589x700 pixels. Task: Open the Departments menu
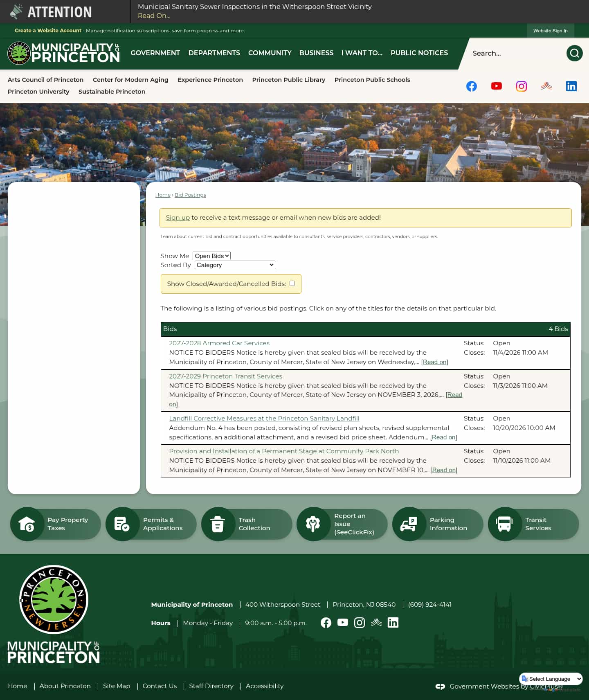tap(214, 53)
